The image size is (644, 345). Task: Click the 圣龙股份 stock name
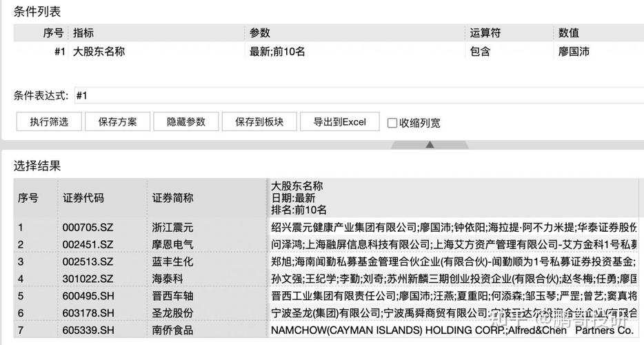pyautogui.click(x=172, y=313)
